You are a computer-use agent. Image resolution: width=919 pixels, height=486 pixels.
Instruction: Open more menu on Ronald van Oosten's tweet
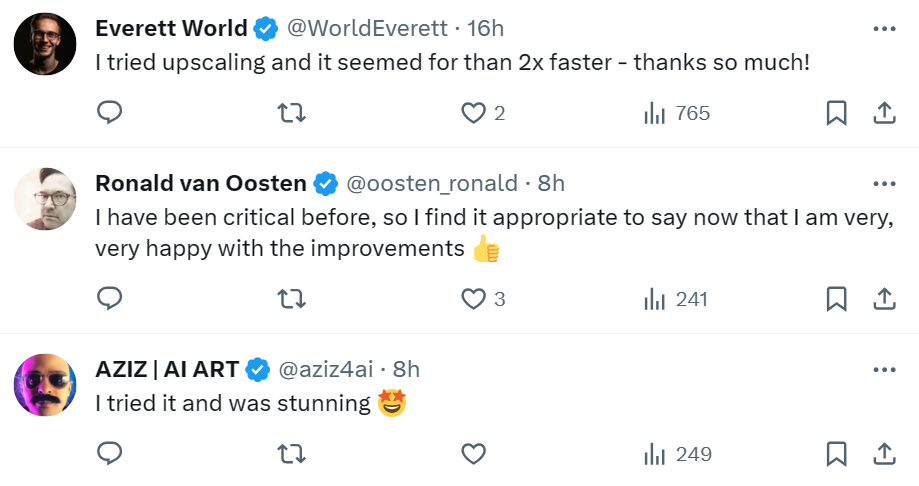pyautogui.click(x=884, y=184)
